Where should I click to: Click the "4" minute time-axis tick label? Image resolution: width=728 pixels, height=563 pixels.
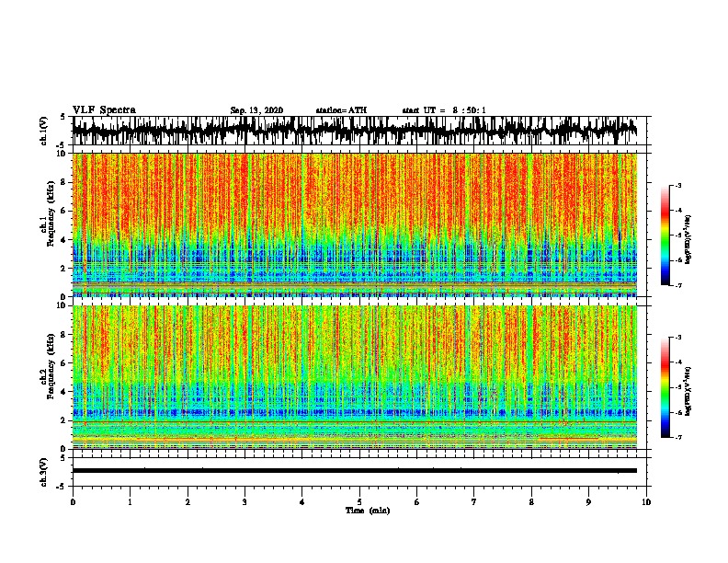302,502
